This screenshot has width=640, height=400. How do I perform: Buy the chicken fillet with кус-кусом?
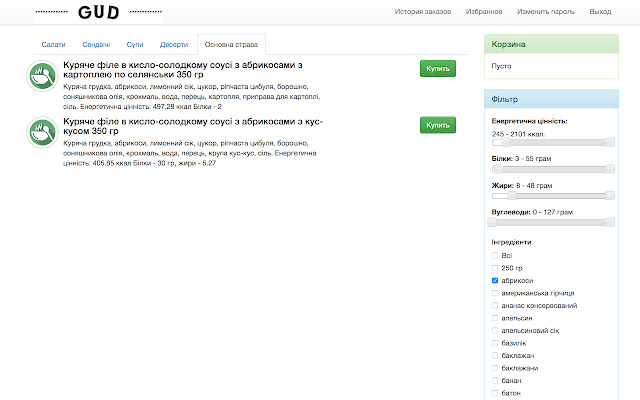click(x=438, y=125)
